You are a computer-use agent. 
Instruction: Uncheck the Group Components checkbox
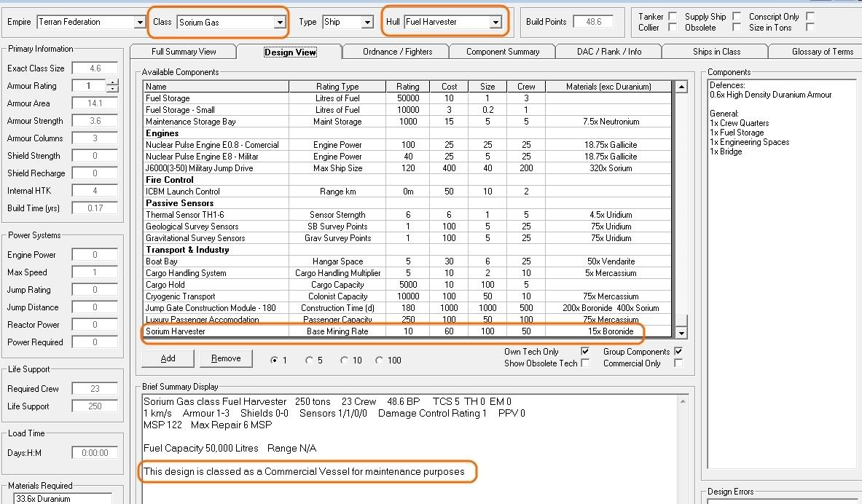[678, 351]
